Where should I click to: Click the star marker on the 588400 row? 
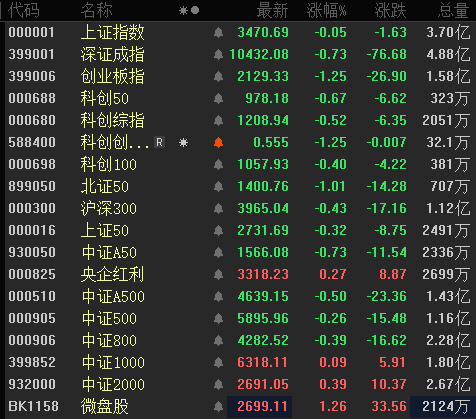pyautogui.click(x=183, y=143)
